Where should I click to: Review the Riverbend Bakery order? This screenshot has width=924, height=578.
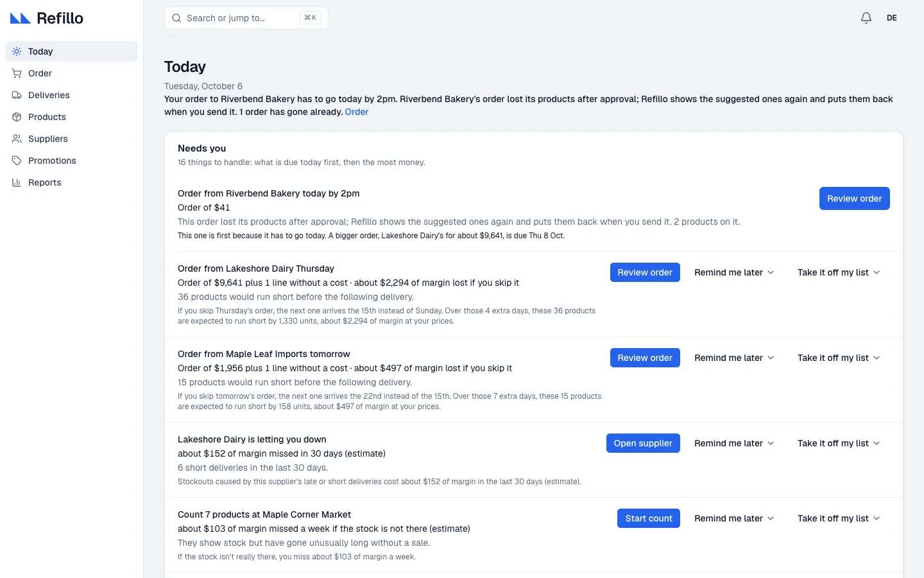(x=854, y=198)
